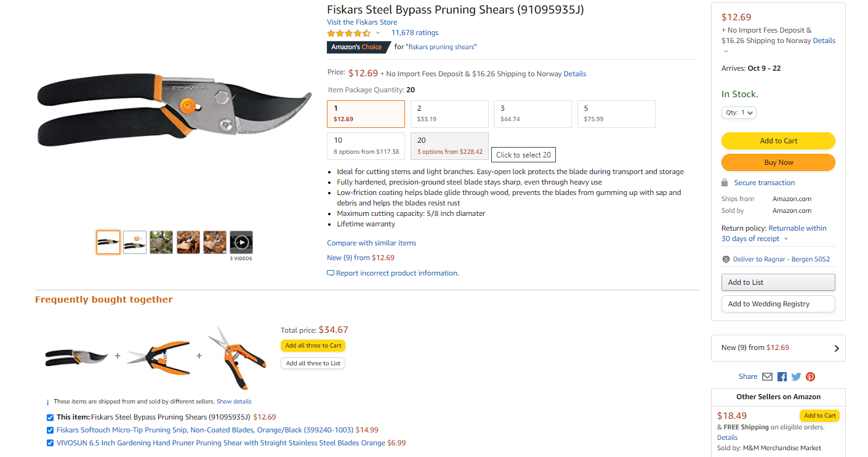Open the Qty quantity dropdown
868x457 pixels.
tap(739, 113)
